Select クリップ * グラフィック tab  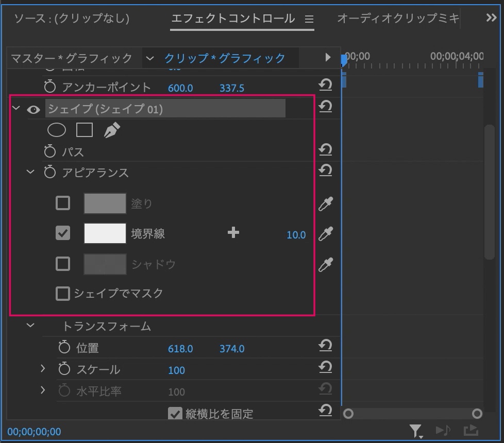225,59
